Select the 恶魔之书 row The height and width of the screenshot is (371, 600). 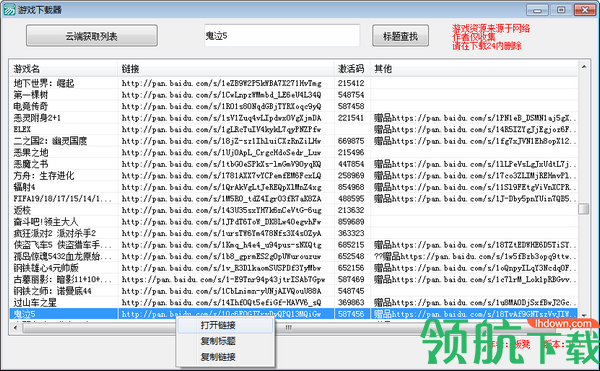pos(293,164)
